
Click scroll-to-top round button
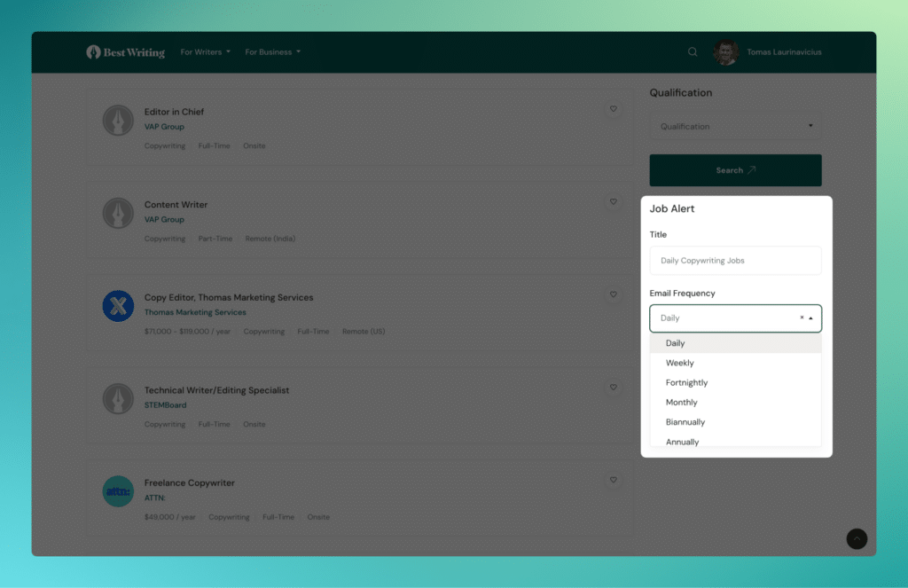tap(857, 538)
